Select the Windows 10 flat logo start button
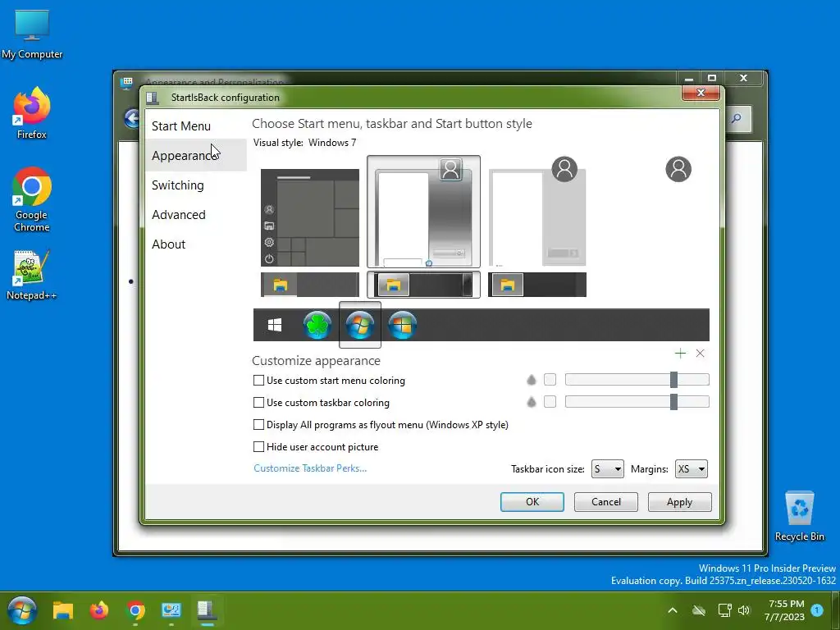The height and width of the screenshot is (630, 840). click(274, 325)
